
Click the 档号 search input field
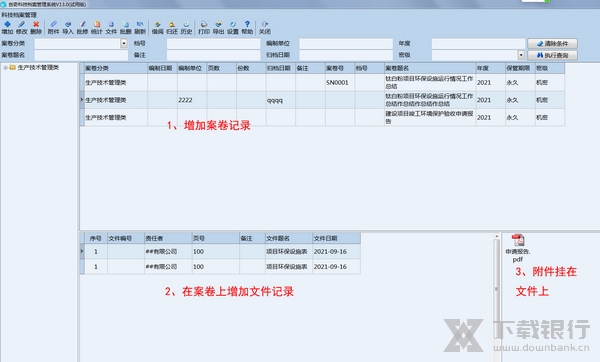[x=214, y=43]
